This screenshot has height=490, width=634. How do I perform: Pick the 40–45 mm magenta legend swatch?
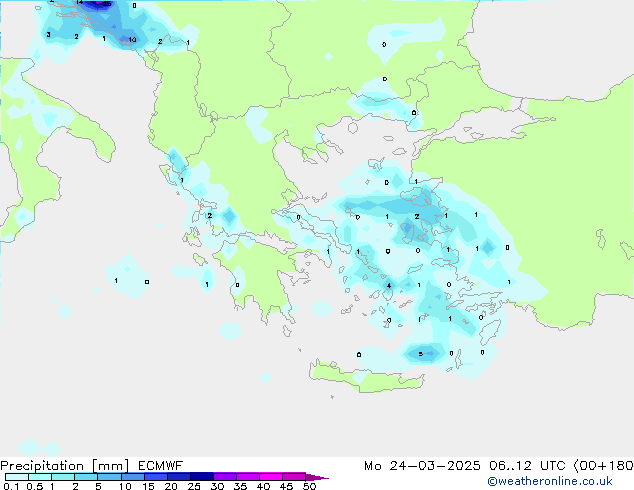click(271, 477)
